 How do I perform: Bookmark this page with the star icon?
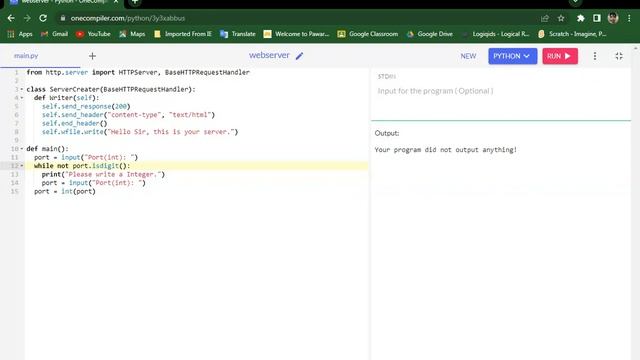[561, 18]
